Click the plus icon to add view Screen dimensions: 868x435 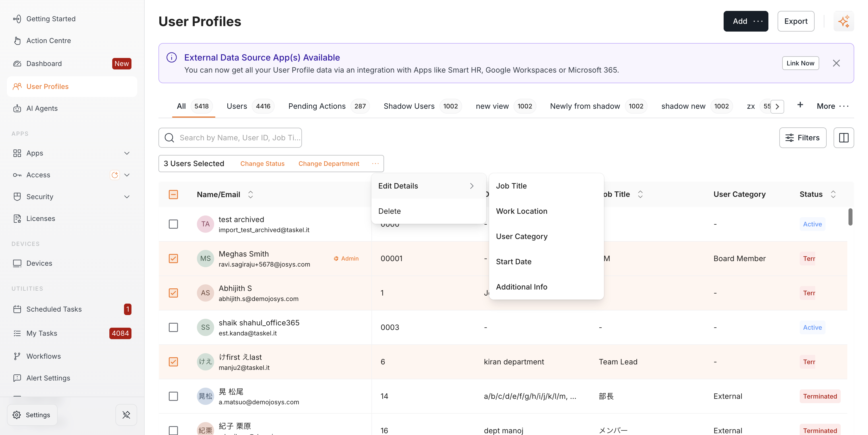tap(800, 105)
